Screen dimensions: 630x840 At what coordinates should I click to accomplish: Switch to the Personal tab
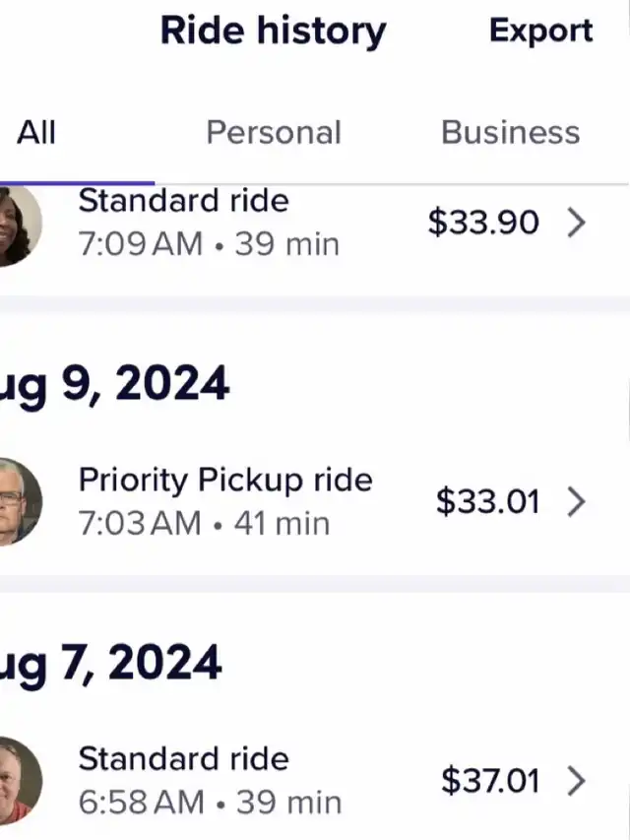274,133
